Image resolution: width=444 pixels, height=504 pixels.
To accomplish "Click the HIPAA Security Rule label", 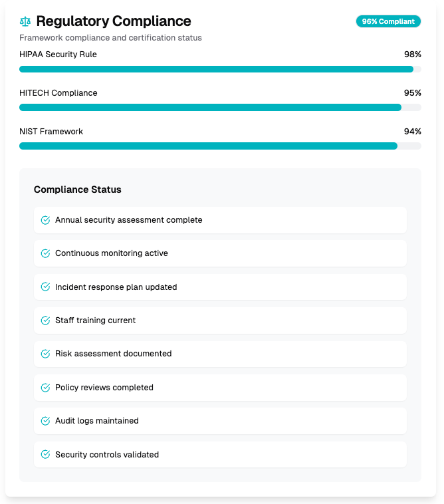I will [x=58, y=55].
